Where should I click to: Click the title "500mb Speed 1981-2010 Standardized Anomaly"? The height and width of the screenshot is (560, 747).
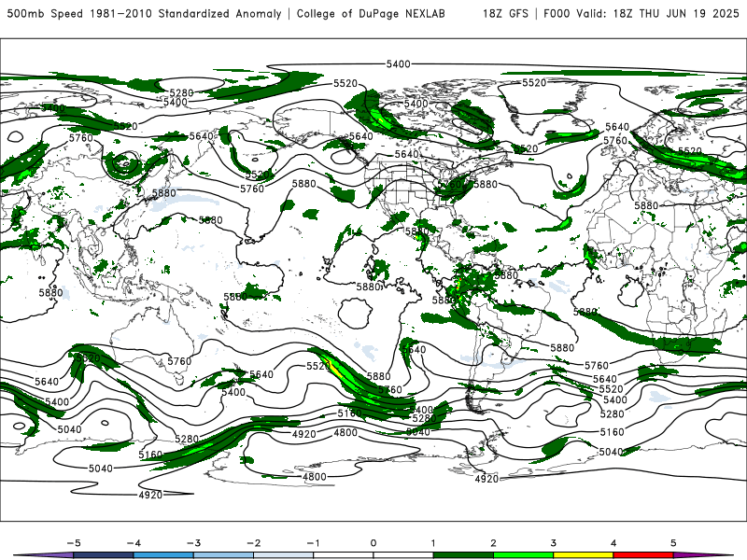[x=144, y=13]
